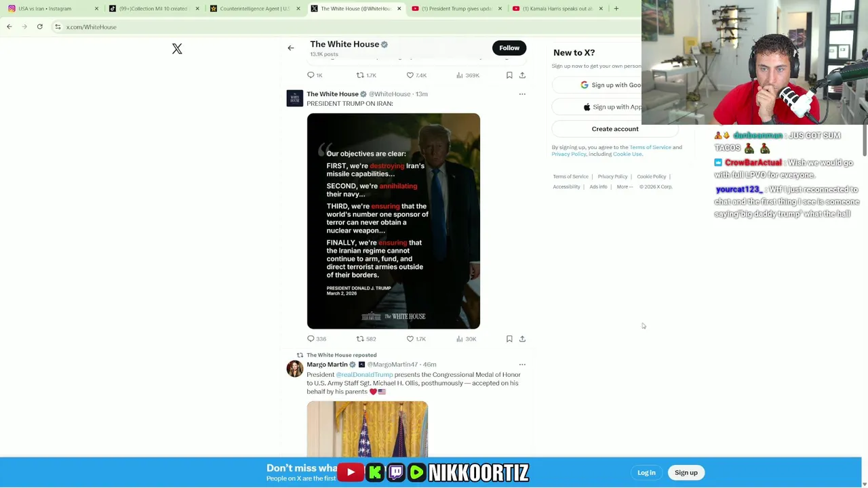Switch to President Trump gives update tab
Viewport: 868px width, 488px height.
pyautogui.click(x=455, y=9)
